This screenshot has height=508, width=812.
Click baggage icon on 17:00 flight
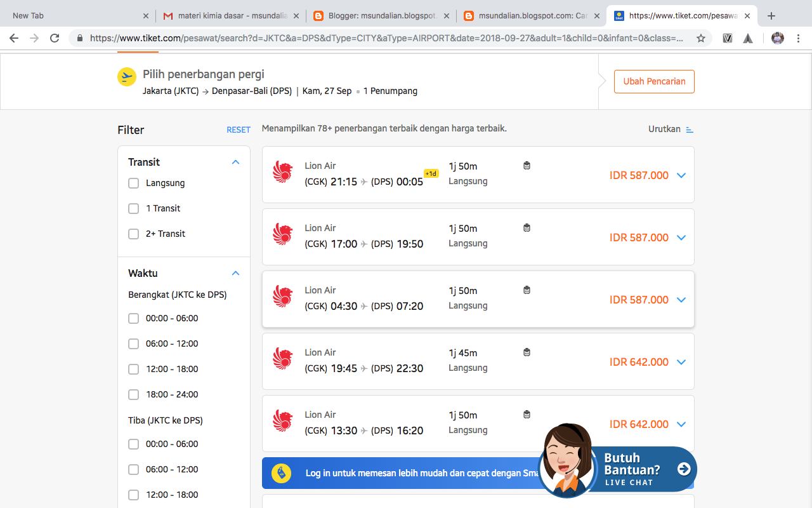[x=527, y=228]
